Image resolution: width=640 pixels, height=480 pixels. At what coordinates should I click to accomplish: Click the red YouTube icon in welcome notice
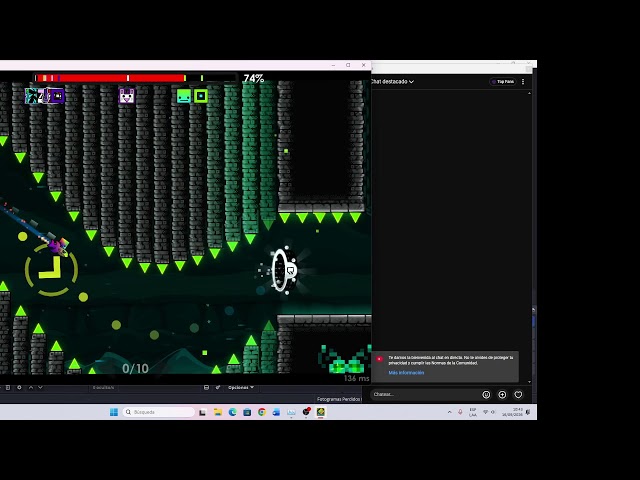380,359
